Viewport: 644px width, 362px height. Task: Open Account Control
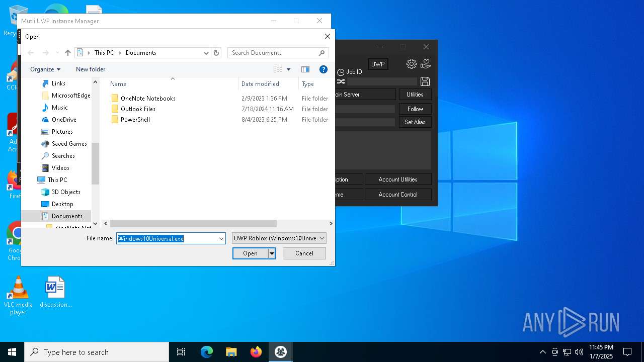pyautogui.click(x=398, y=195)
